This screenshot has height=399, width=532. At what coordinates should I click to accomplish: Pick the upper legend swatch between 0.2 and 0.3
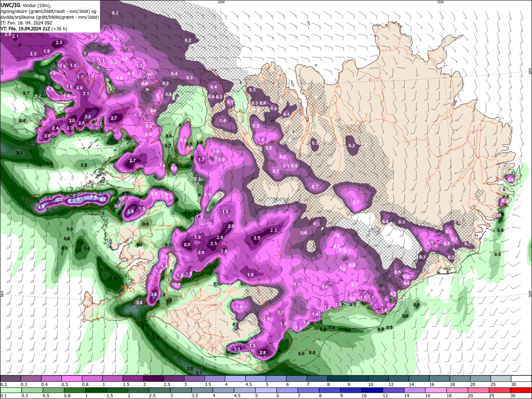click(x=10, y=379)
